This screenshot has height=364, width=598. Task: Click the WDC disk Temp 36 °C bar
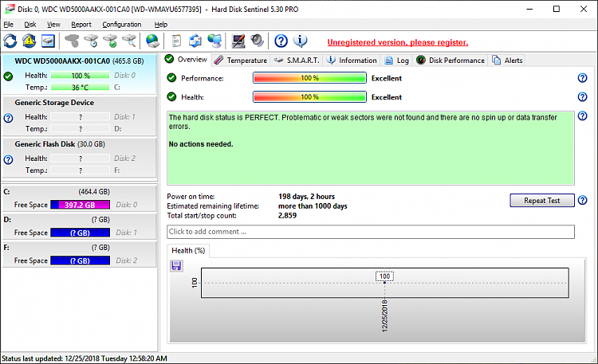coord(80,88)
